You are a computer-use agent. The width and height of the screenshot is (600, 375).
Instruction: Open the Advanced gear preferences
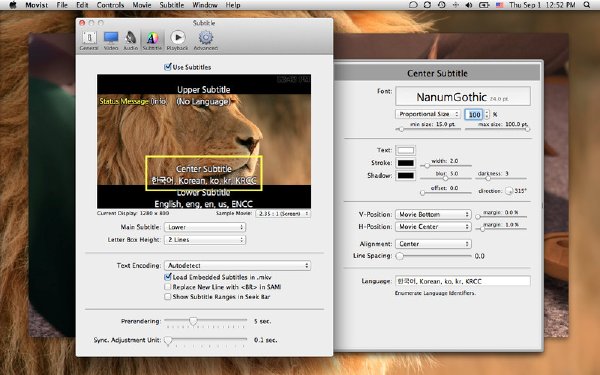coord(205,41)
